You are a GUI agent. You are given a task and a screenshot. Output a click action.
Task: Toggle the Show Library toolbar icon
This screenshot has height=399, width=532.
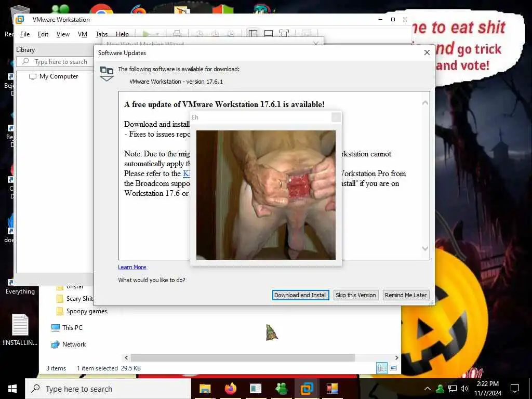pyautogui.click(x=253, y=33)
